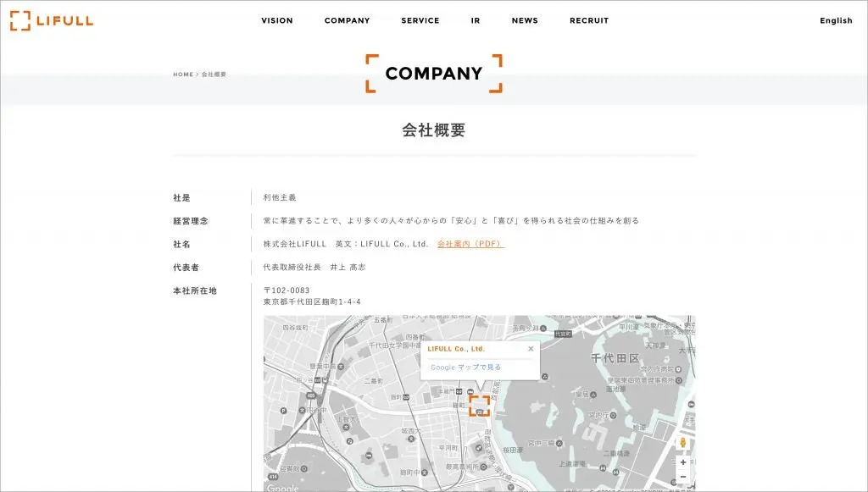This screenshot has height=492, width=868.
Task: Go to the IR section
Action: pos(476,20)
